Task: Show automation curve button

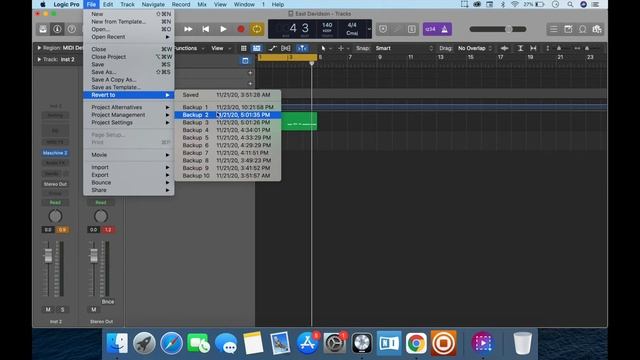Action: click(x=272, y=48)
